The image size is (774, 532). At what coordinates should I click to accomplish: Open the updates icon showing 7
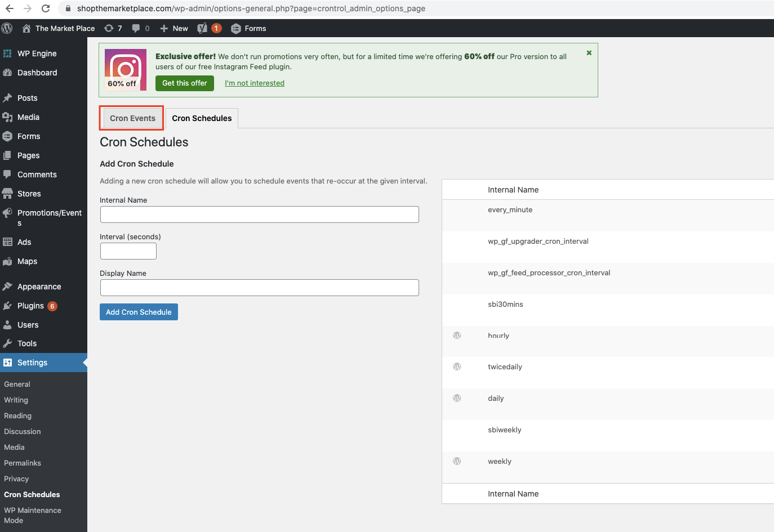(x=113, y=28)
